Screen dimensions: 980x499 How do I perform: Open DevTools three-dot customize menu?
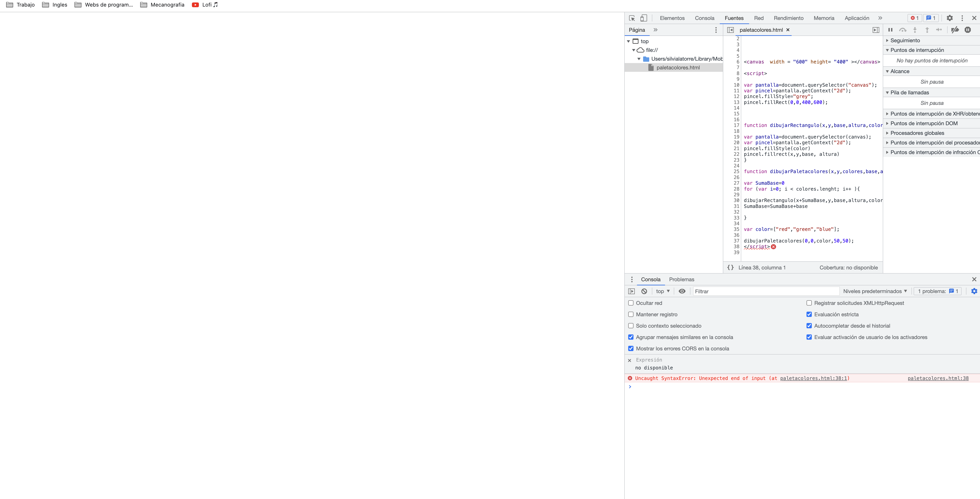[x=962, y=18]
